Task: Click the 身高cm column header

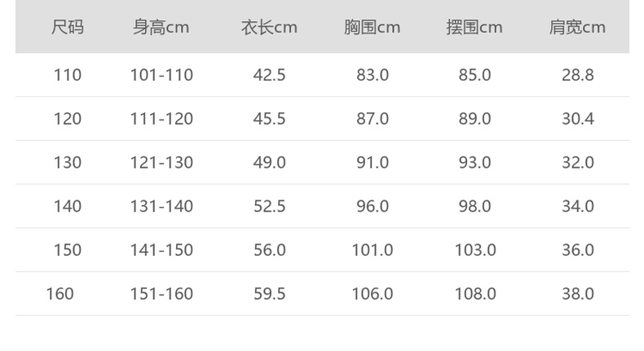Action: 161,28
